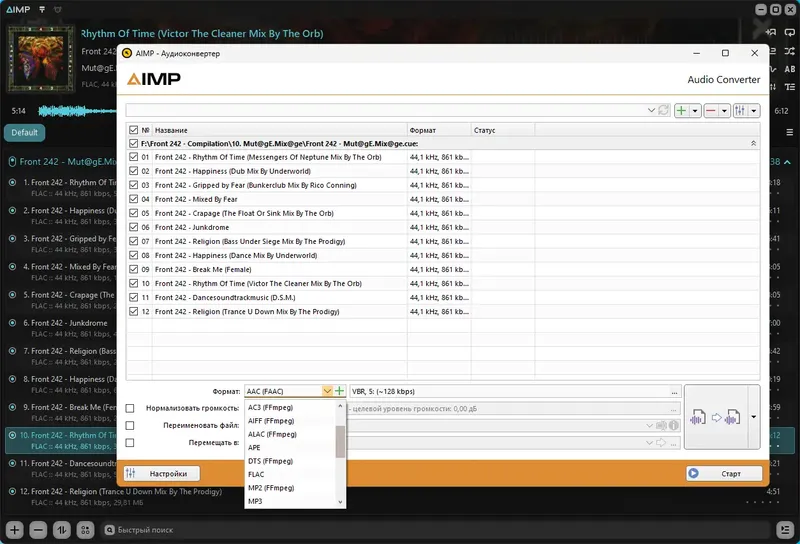Click the Статус column header
Screen dimensions: 800x544
click(x=503, y=130)
